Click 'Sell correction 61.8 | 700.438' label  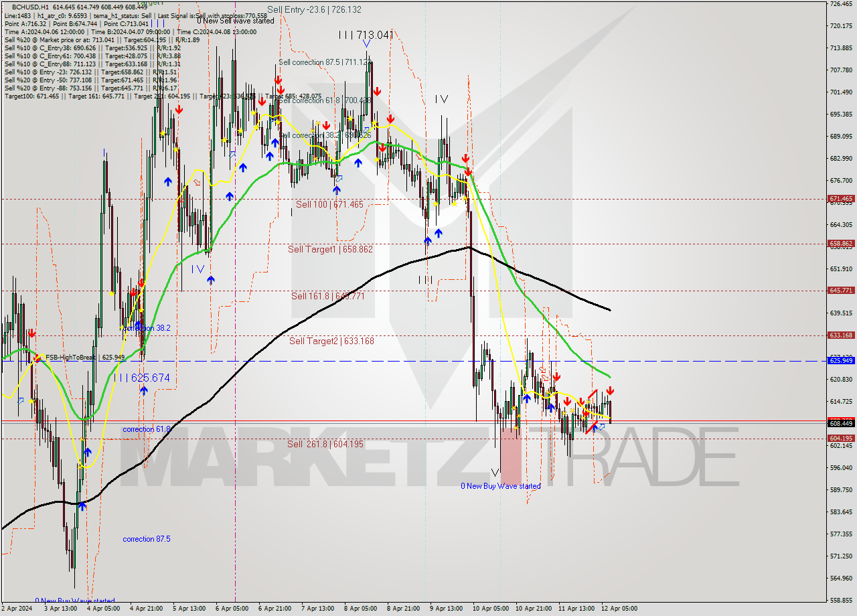325,100
